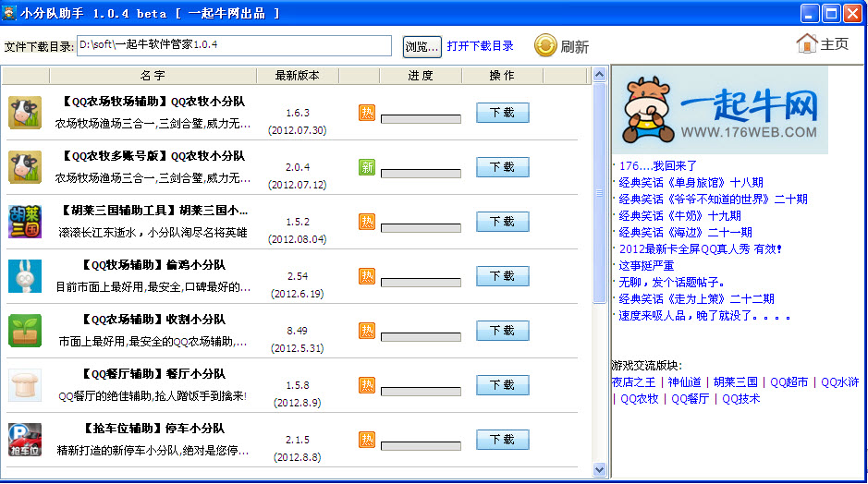Viewport: 868px width, 484px height.
Task: Open the 胡莱三国 forum link
Action: tap(735, 382)
